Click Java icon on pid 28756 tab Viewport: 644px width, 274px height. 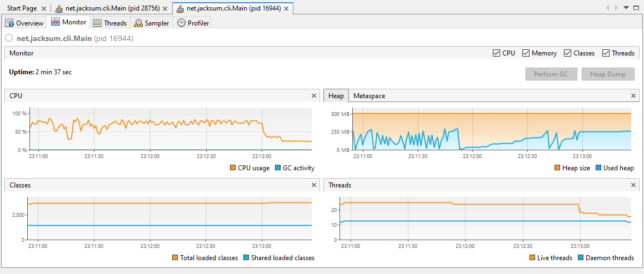59,8
